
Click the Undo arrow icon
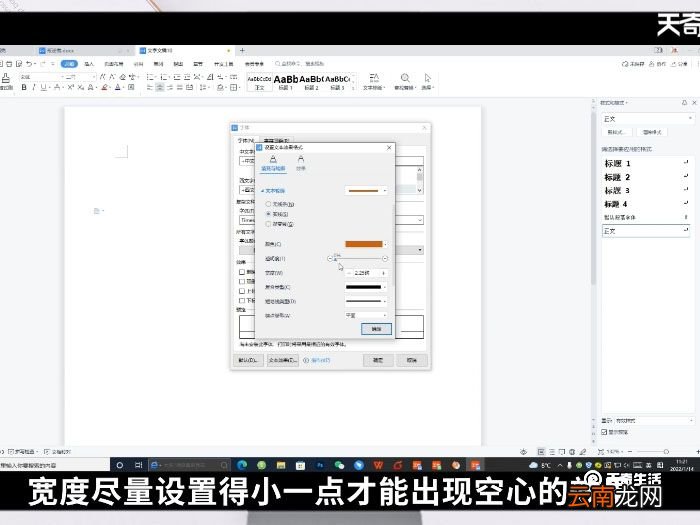coord(29,64)
